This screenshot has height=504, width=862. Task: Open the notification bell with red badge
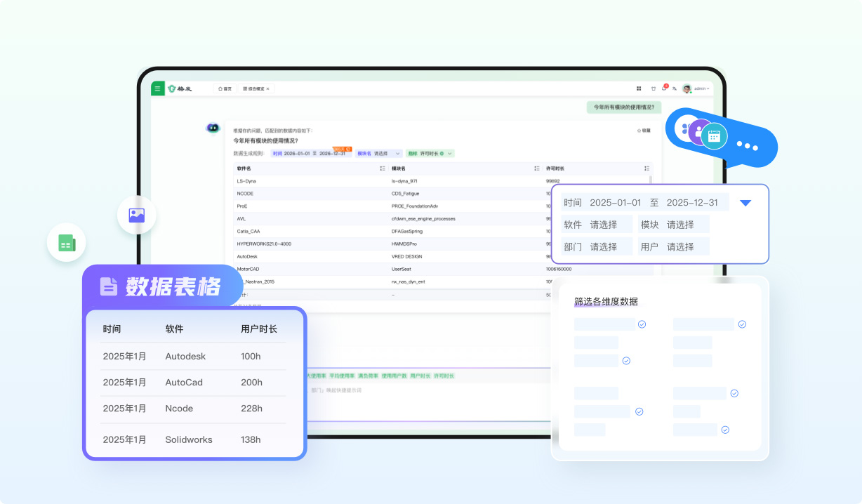tap(664, 88)
